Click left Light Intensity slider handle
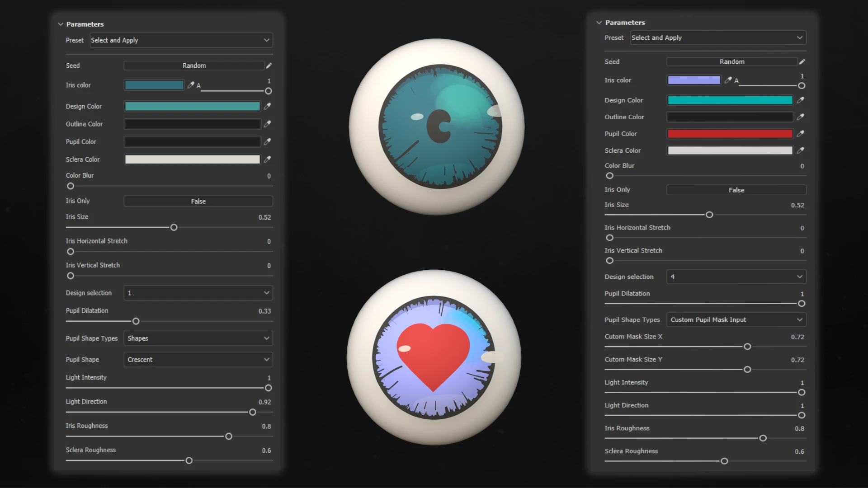This screenshot has width=868, height=488. pos(269,388)
